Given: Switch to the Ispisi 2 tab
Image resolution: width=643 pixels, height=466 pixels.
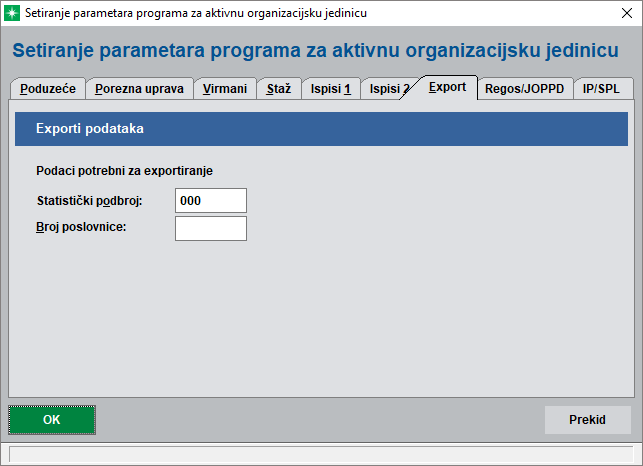Looking at the screenshot, I should coord(387,89).
